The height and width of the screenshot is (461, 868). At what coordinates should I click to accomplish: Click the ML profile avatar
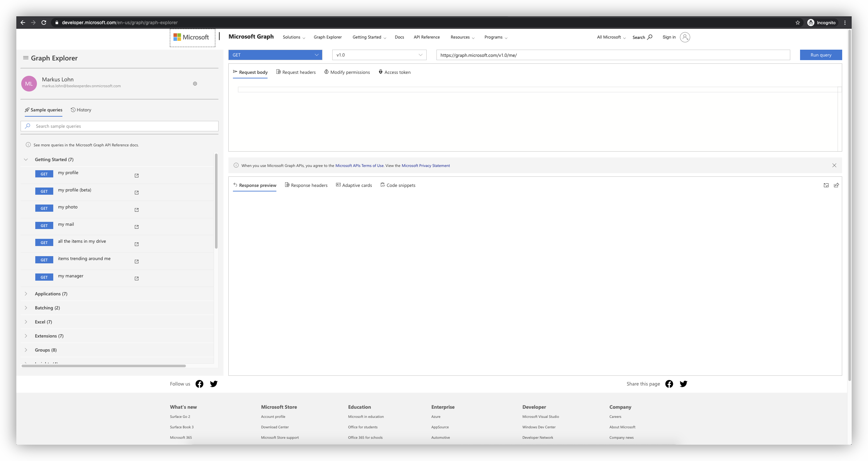(29, 84)
